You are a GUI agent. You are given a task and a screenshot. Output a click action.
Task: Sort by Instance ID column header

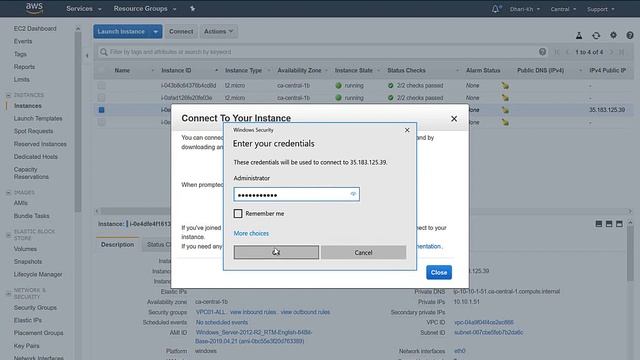tap(176, 70)
